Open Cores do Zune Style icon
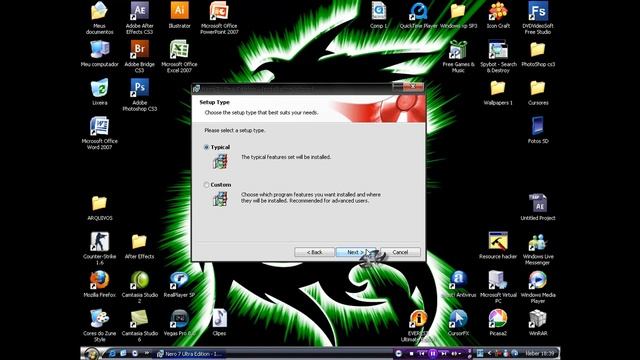This screenshot has height=360, width=640. coord(99,325)
